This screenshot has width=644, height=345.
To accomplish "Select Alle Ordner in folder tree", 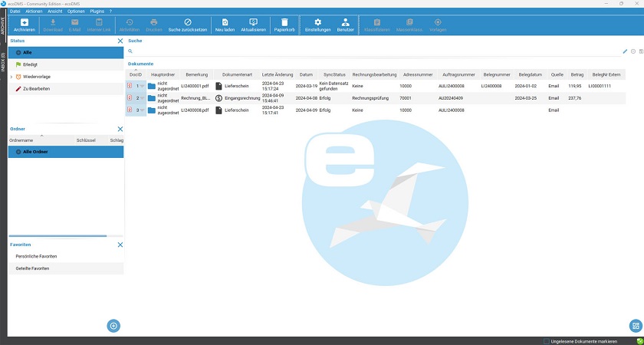I will tap(66, 152).
